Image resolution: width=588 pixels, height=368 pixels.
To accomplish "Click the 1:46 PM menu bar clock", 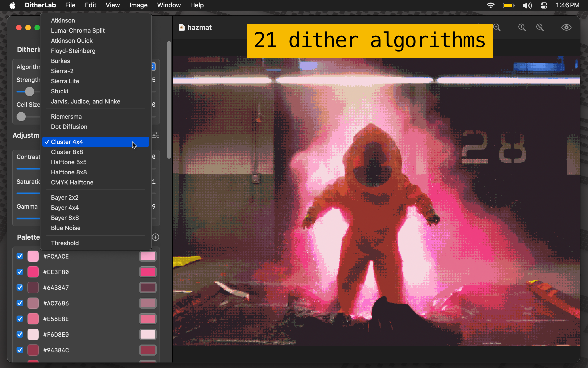I will (567, 5).
